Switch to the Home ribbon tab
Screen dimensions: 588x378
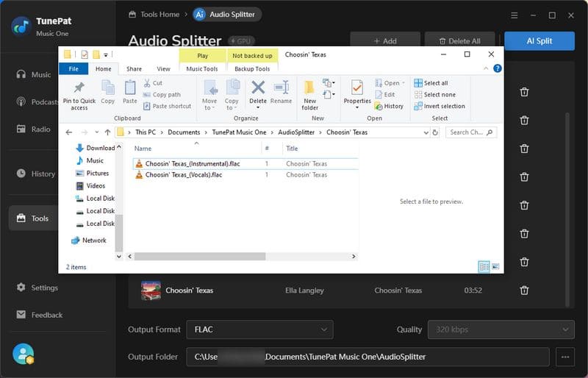click(x=103, y=68)
